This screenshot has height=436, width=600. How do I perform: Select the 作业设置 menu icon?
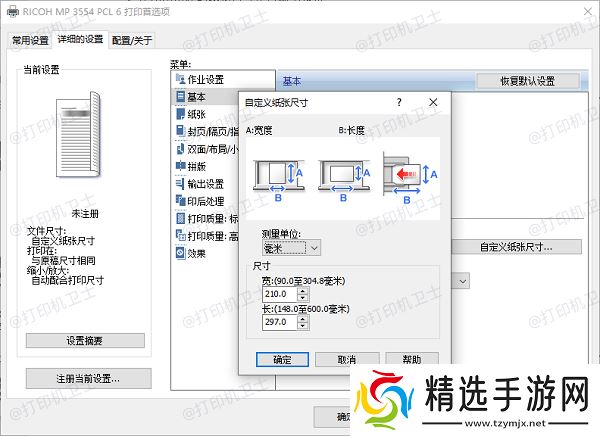pos(181,79)
